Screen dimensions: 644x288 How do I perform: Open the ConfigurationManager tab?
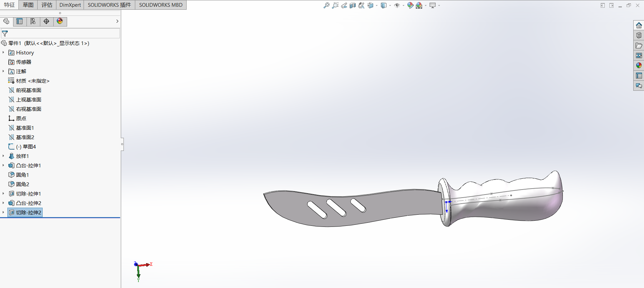click(x=33, y=22)
